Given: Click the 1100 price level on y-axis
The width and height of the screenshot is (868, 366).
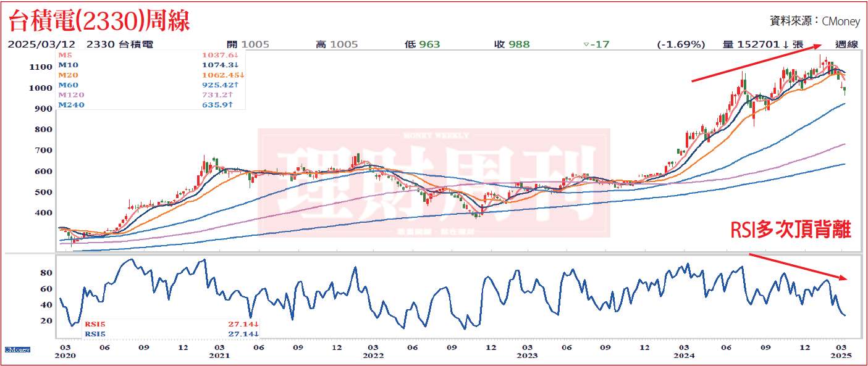Looking at the screenshot, I should click(41, 67).
